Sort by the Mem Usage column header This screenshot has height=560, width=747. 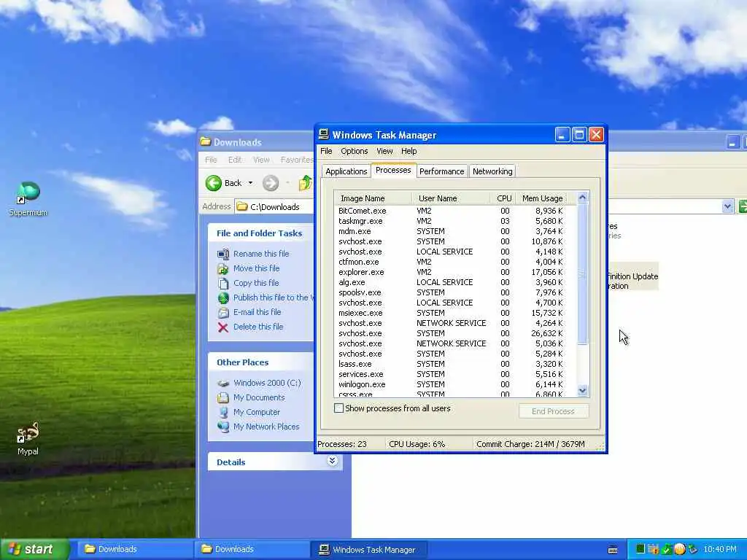pyautogui.click(x=542, y=198)
